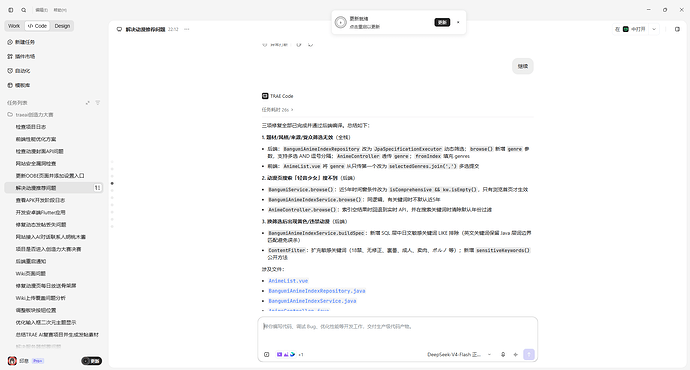The width and height of the screenshot is (690, 370).
Task: Expand the dropdown arrow next to 中打开
Action: point(654,29)
